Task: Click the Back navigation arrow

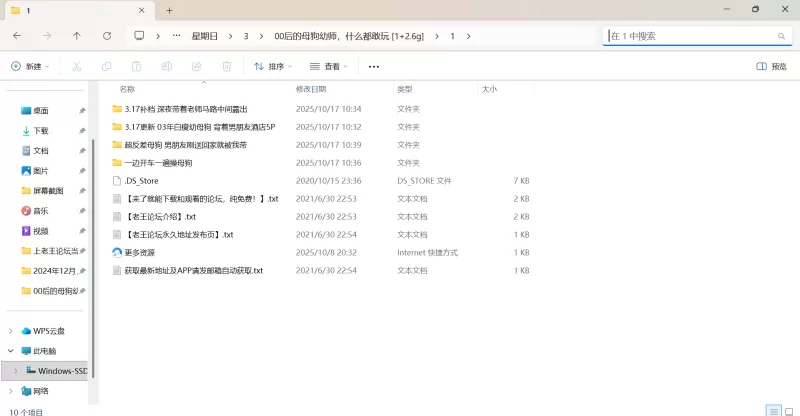Action: pyautogui.click(x=17, y=35)
